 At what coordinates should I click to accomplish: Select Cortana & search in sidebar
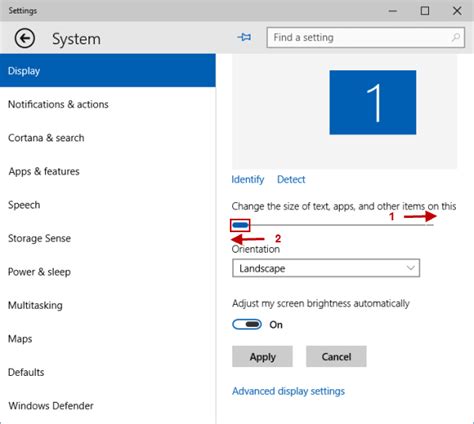tap(46, 138)
